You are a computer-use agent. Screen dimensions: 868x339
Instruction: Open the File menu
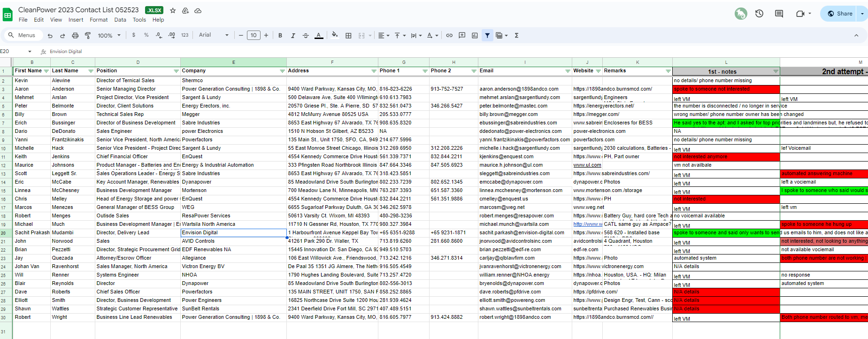click(x=23, y=20)
